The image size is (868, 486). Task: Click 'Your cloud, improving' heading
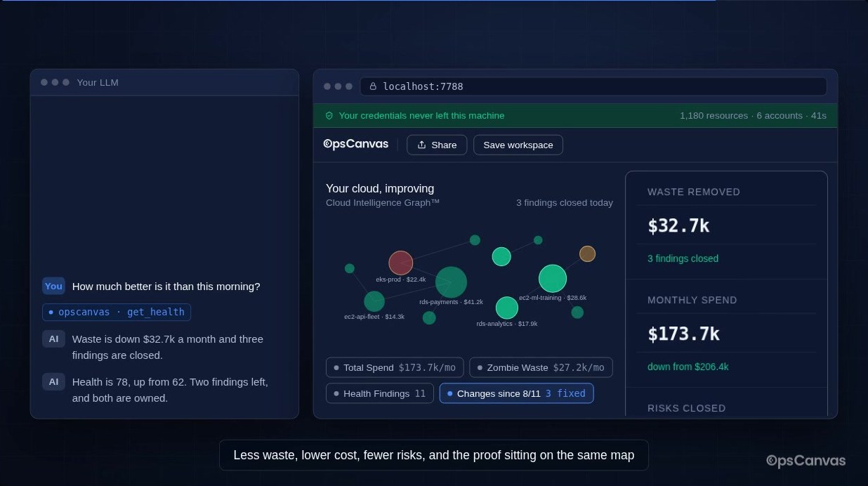click(x=380, y=188)
